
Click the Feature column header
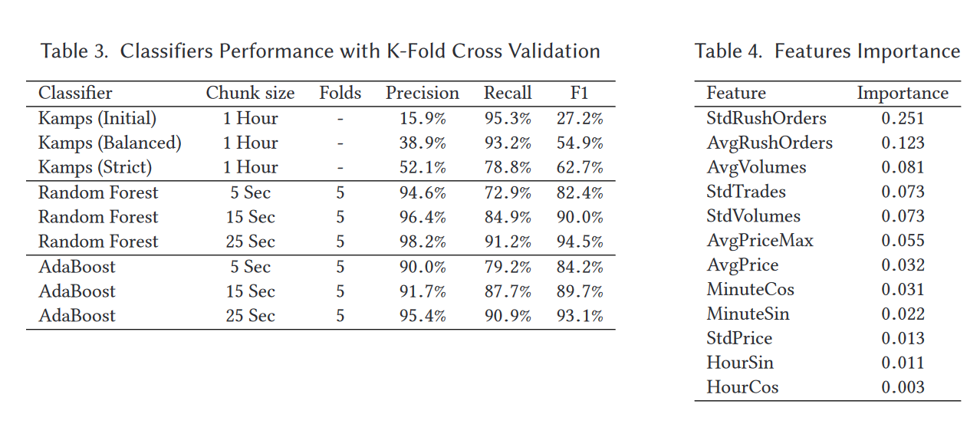[735, 94]
